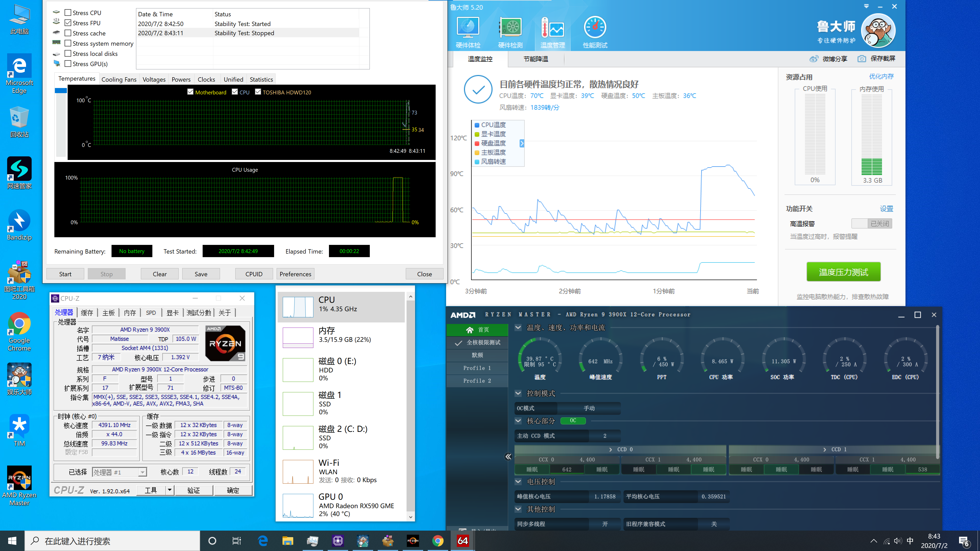Viewport: 980px width, 551px height.
Task: Open the Statistics tab
Action: click(261, 80)
